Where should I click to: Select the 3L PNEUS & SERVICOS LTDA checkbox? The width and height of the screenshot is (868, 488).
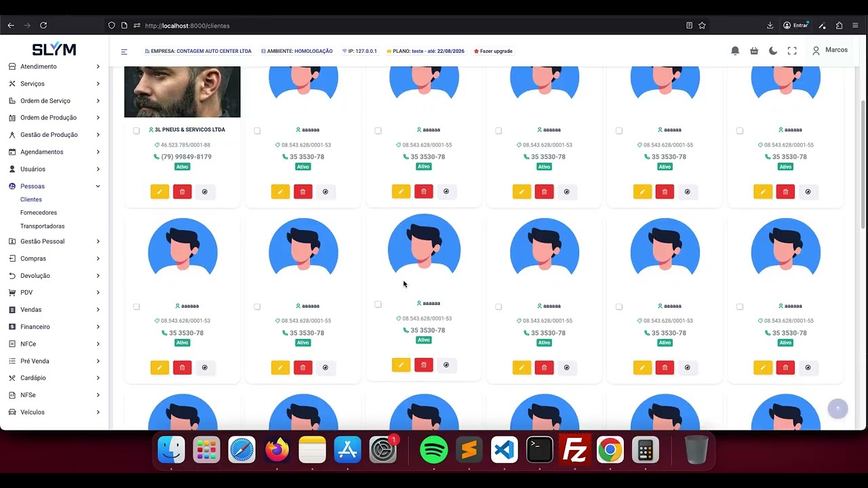coord(136,131)
